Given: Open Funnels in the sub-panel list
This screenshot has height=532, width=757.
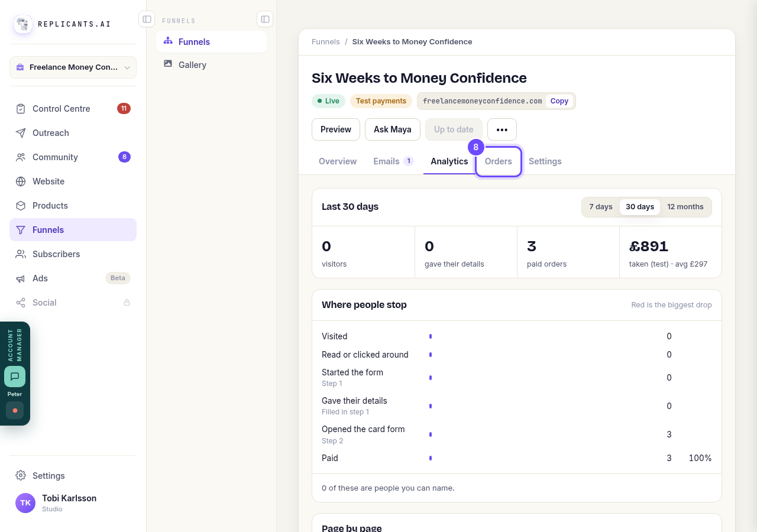Looking at the screenshot, I should point(211,42).
